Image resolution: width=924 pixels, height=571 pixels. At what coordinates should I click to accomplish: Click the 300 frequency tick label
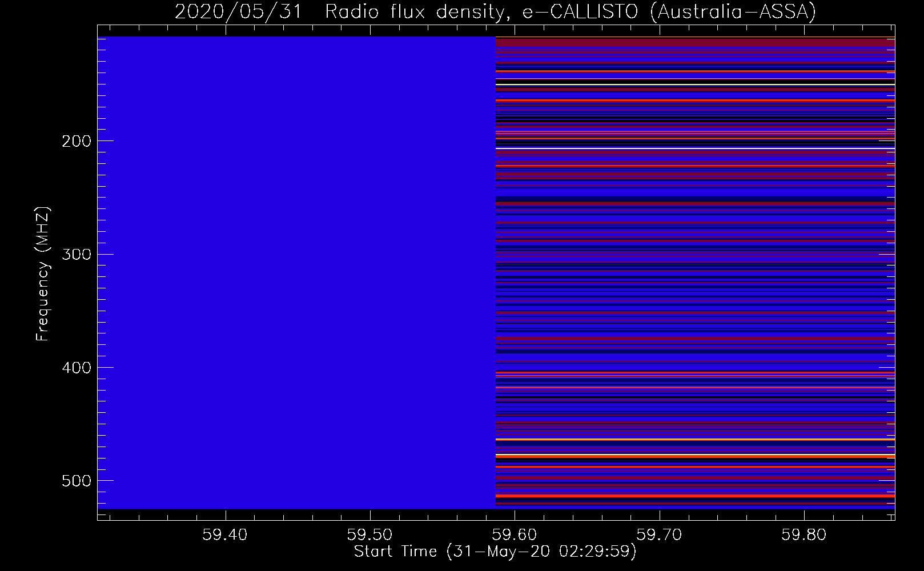(x=77, y=254)
